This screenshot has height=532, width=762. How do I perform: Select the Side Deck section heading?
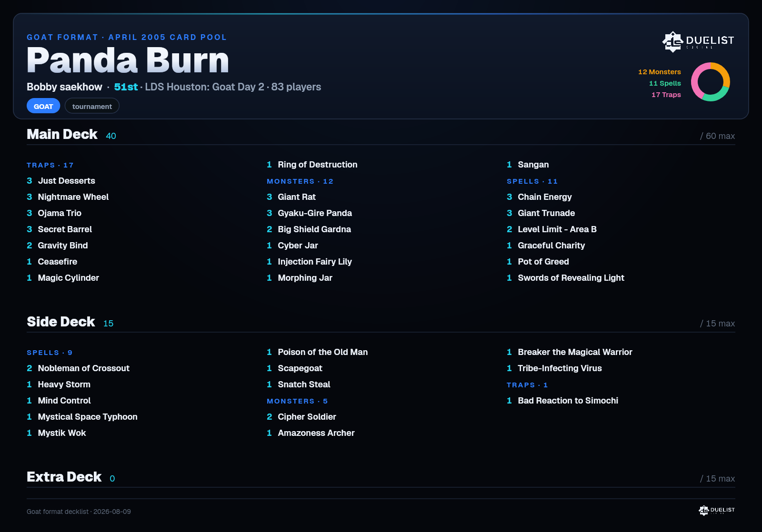coord(61,322)
